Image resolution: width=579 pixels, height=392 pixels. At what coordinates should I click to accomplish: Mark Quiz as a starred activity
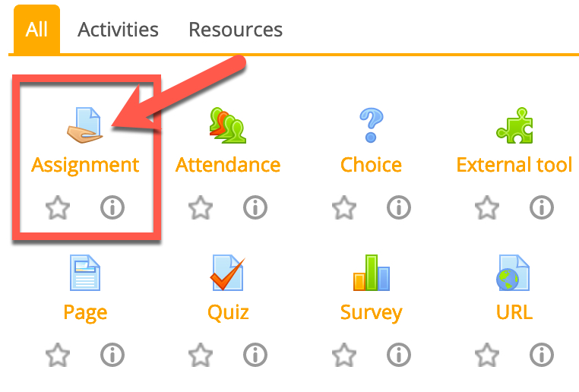point(201,354)
